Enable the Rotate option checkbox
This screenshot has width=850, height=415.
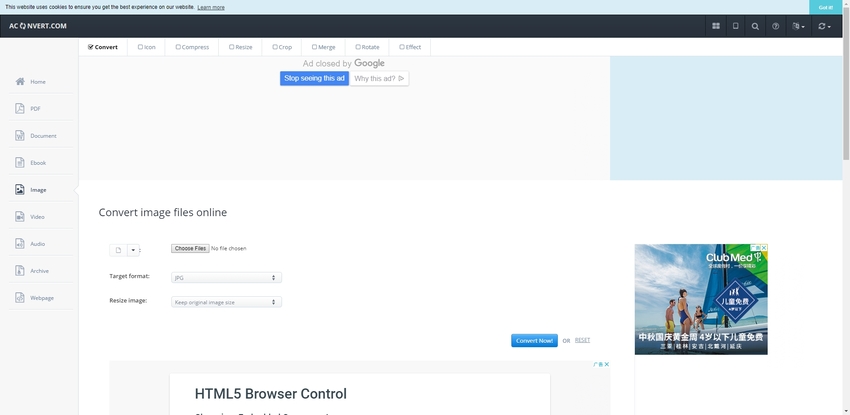[358, 47]
